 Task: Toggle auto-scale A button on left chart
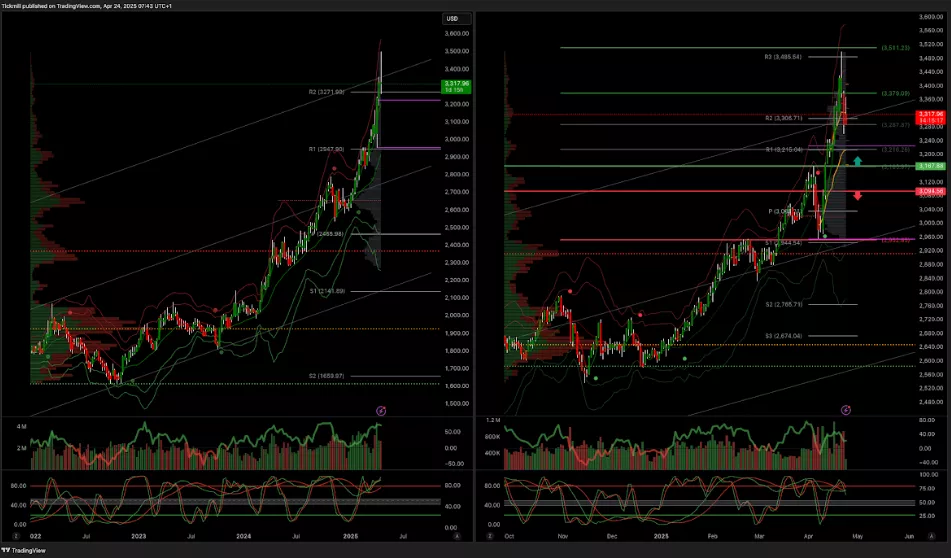coord(458,536)
